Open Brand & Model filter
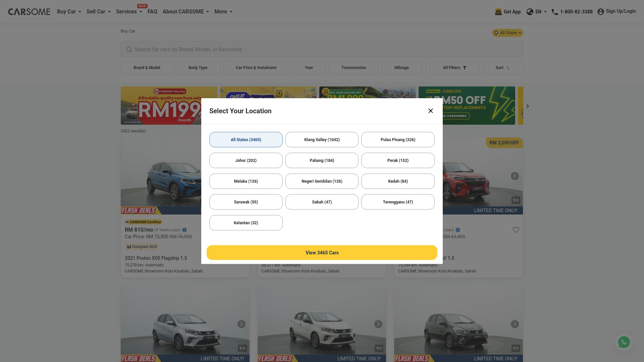Image resolution: width=644 pixels, height=362 pixels. click(x=147, y=68)
